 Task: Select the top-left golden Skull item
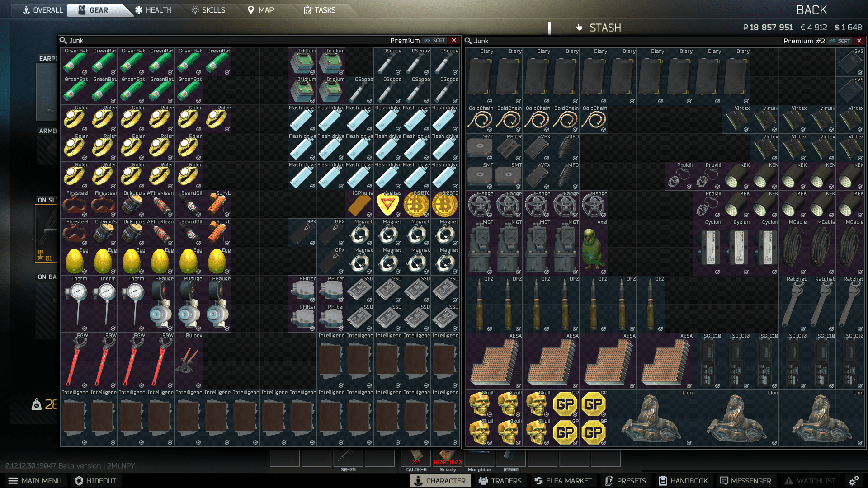pos(480,404)
